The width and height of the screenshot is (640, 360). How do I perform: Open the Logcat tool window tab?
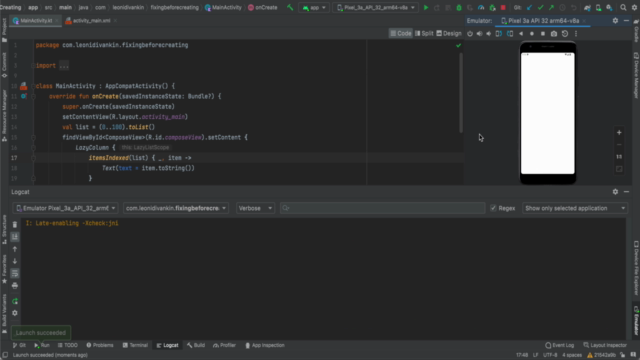click(x=167, y=345)
